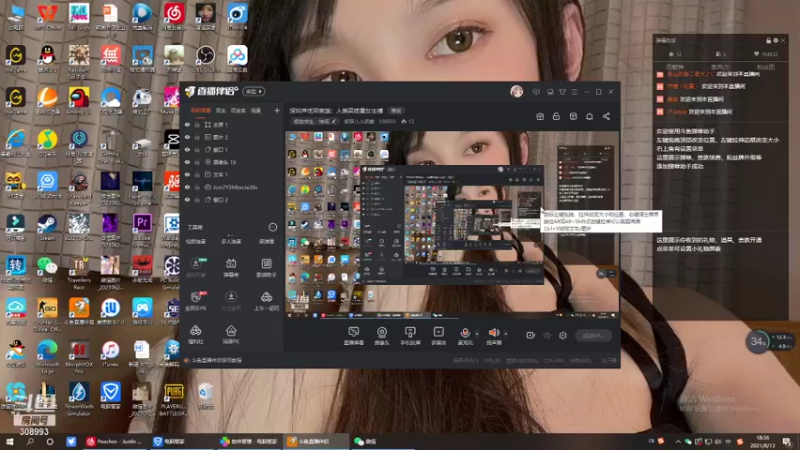Mute the speaker icon
Screen dimensions: 800x450
(494, 333)
